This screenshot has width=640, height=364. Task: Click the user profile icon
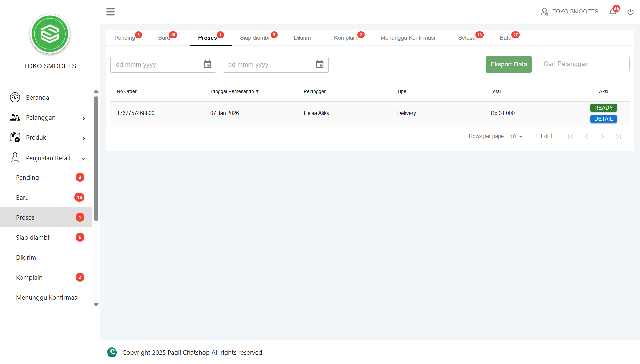544,12
